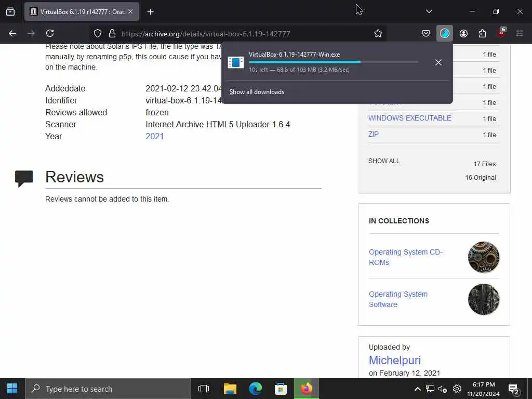Click SHOW ALL files

click(x=384, y=161)
